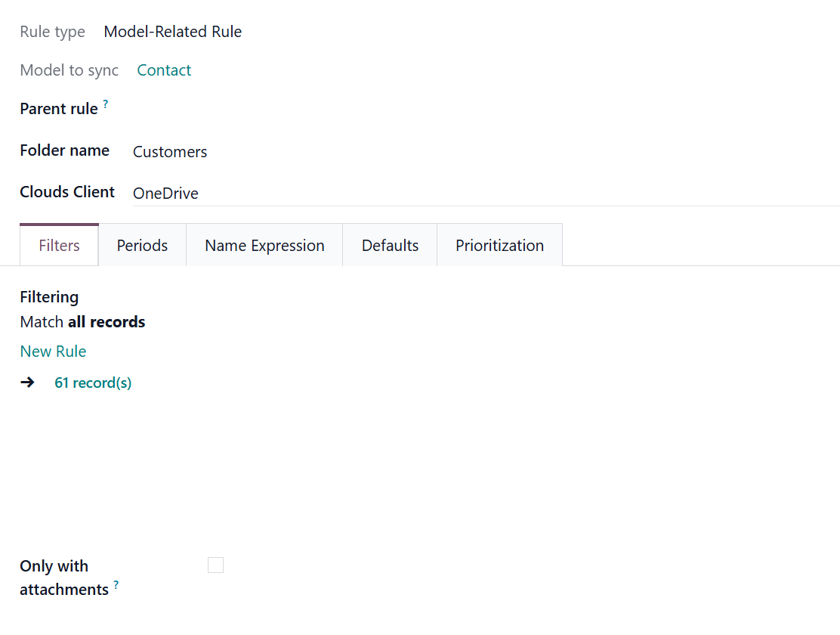
Task: Show the Prioritization tab
Action: click(x=499, y=246)
